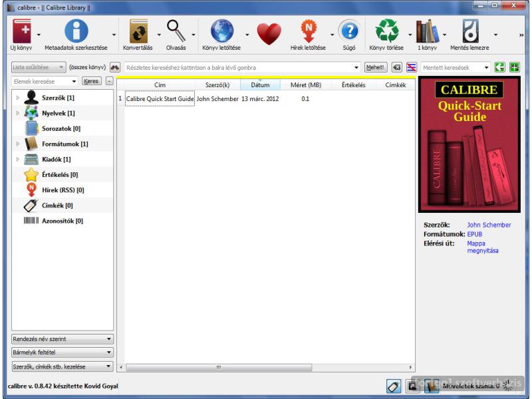Screen dimensions: 532x399
Task: Show more toolbar items via the » chevron
Action: 521,35
